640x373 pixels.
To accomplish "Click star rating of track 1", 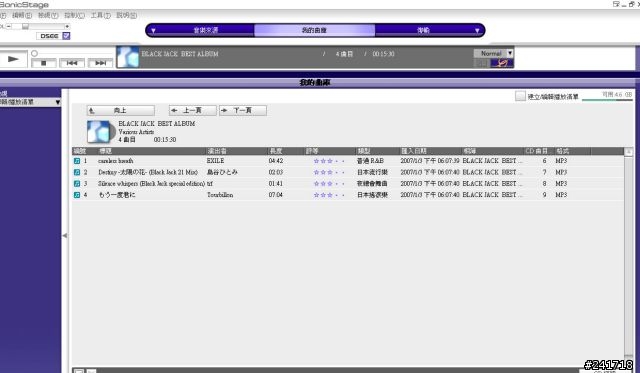I will (x=329, y=161).
